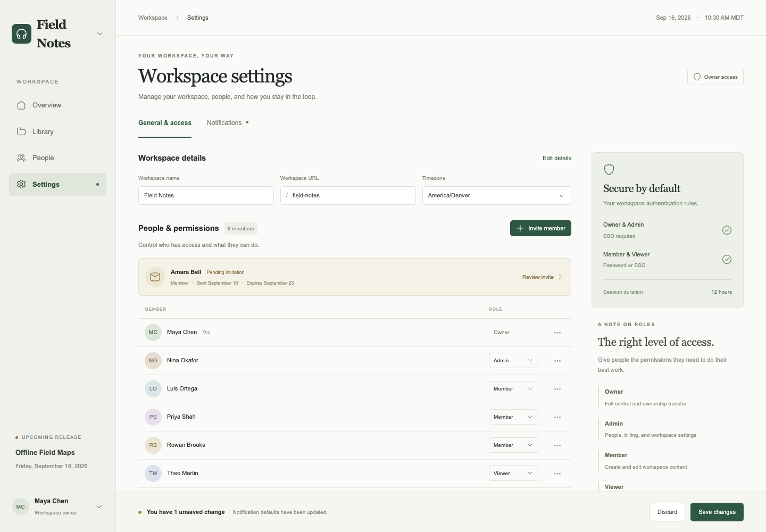This screenshot has height=532, width=766.
Task: Click the Owner access badge
Action: click(x=715, y=77)
